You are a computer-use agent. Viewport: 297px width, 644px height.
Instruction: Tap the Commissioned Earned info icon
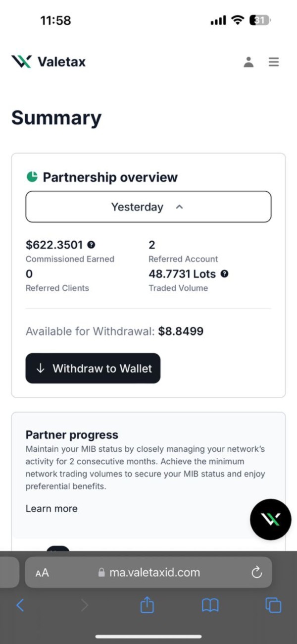[91, 245]
